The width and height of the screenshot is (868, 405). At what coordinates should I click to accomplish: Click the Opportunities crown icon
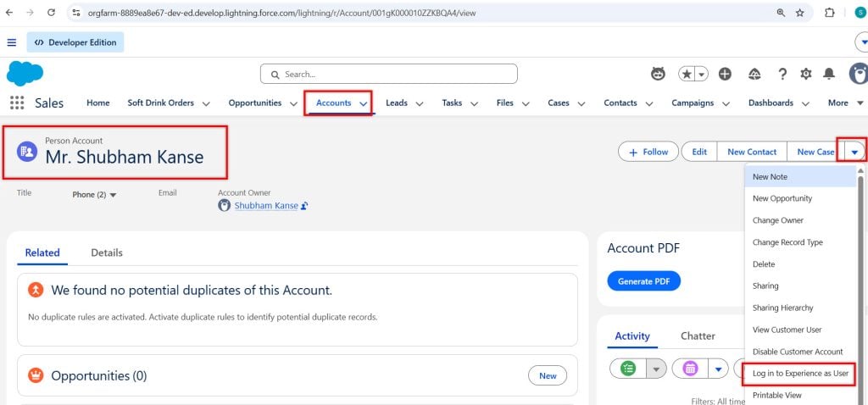(x=36, y=375)
